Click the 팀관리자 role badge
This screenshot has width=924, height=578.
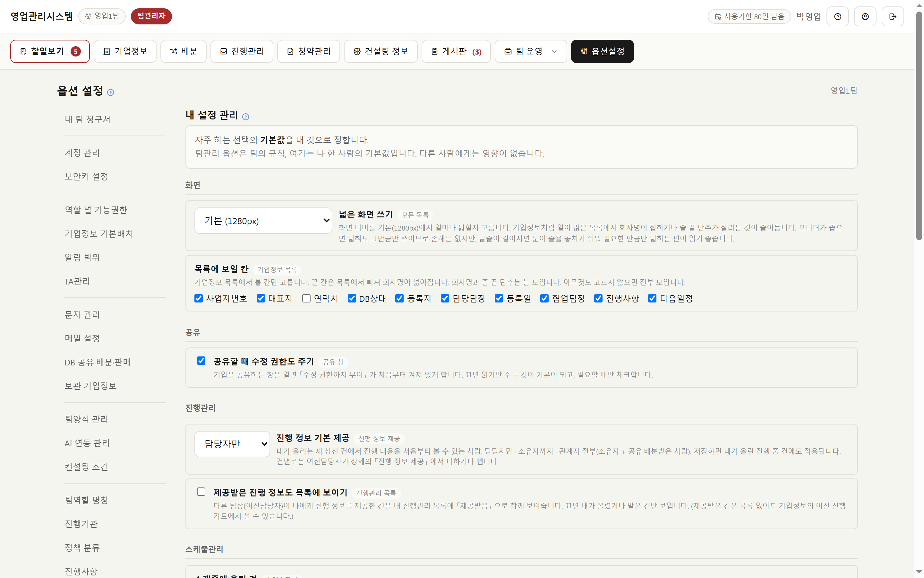click(x=151, y=16)
